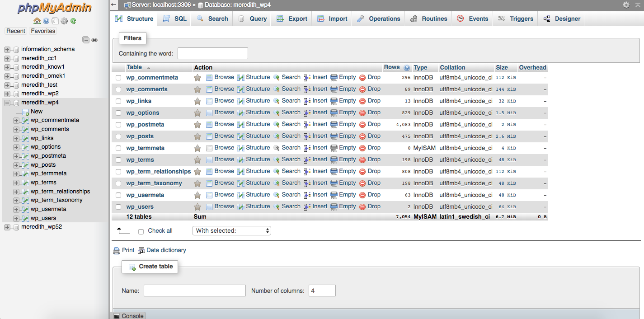644x319 pixels.
Task: Click the Search icon for wp_postmeta
Action: pos(277,125)
